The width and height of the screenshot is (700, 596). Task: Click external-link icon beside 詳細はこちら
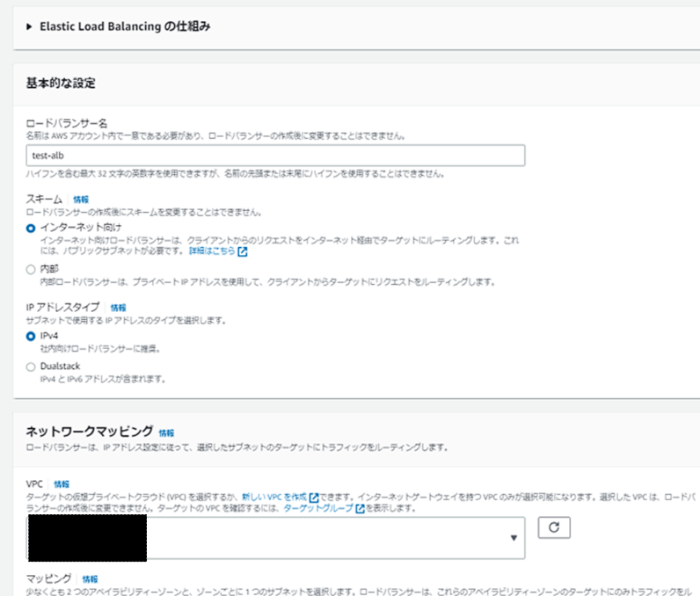coord(243,252)
